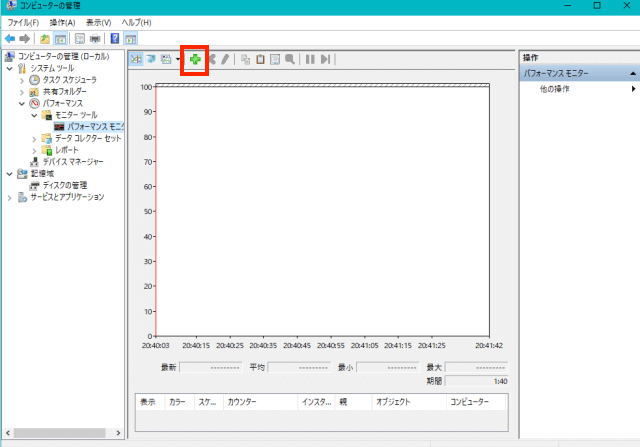Click the Update Data step icon
The width and height of the screenshot is (640, 447).
[325, 60]
